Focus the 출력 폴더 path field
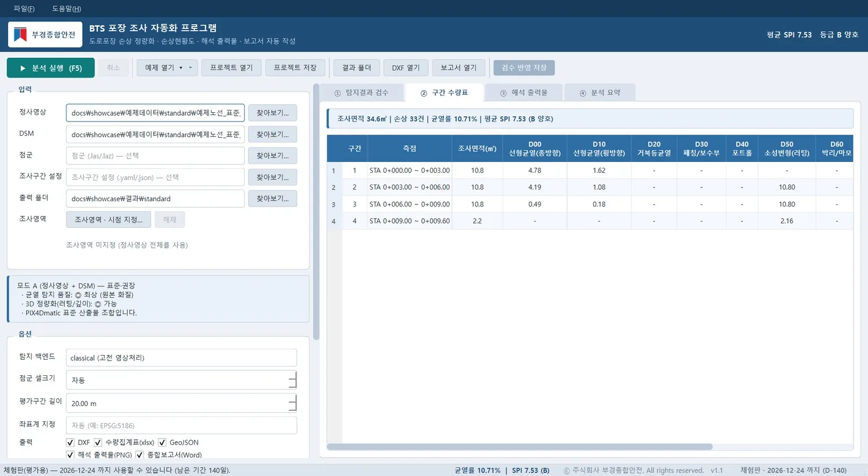The image size is (868, 476). coord(155,198)
